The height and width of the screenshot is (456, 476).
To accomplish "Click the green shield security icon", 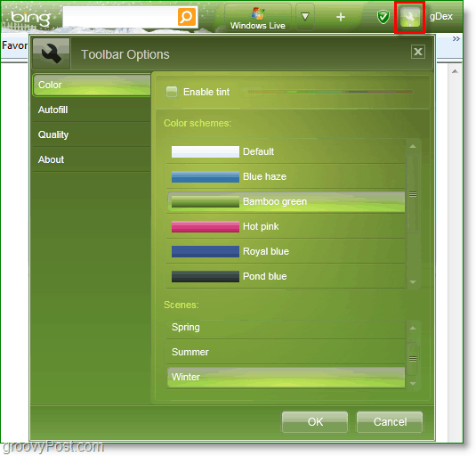I will pos(383,17).
